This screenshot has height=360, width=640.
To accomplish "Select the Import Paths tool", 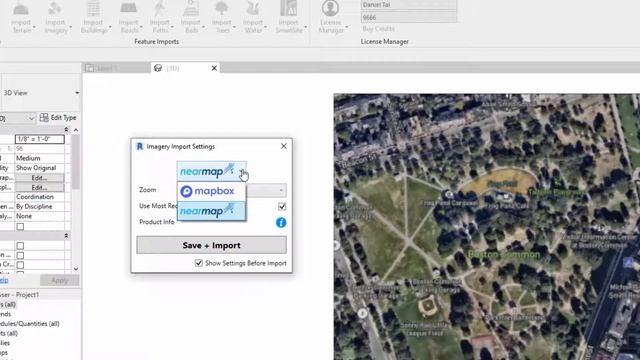I will coord(160,17).
